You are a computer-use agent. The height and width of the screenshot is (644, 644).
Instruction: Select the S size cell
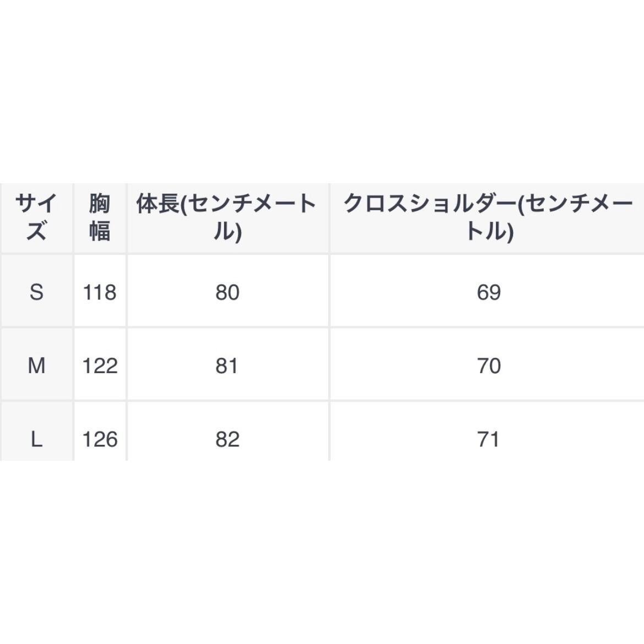[36, 292]
